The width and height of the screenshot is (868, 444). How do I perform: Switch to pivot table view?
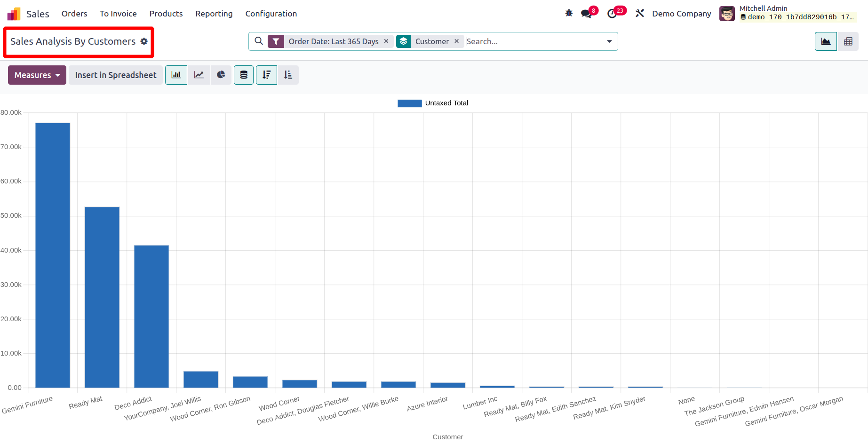pos(848,41)
